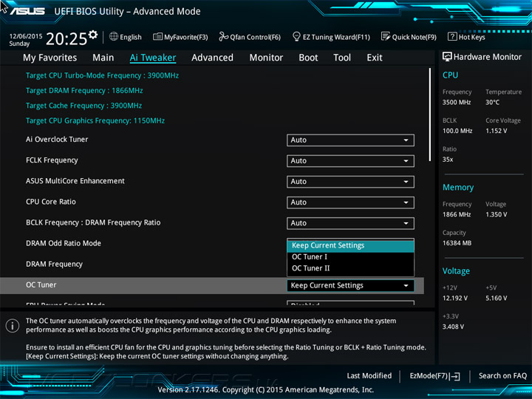Image resolution: width=532 pixels, height=399 pixels.
Task: Click the Quick Note notepad icon
Action: pyautogui.click(x=386, y=36)
